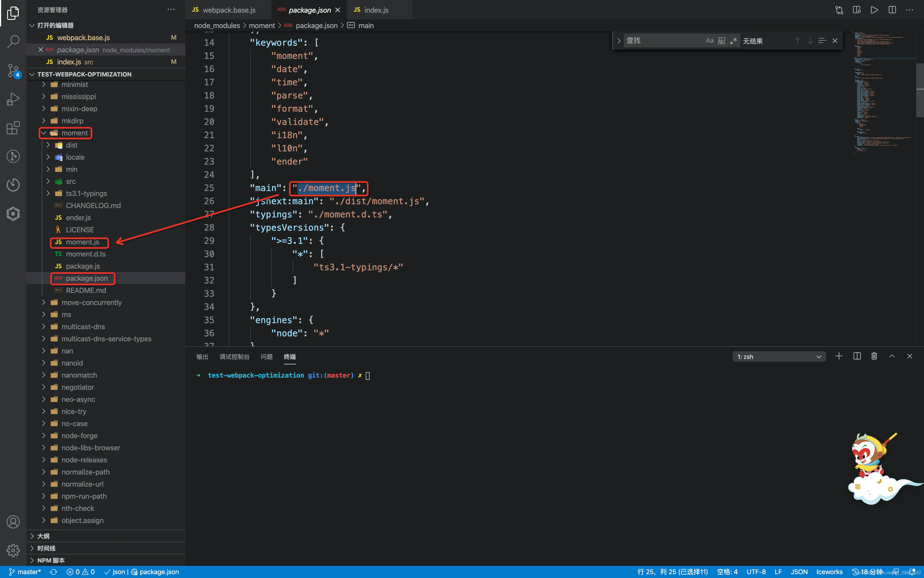
Task: Click the synchronize changes icon in status bar
Action: tap(53, 572)
